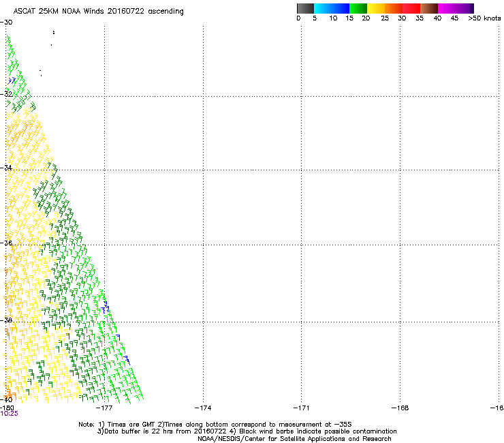Click the -32 latitude axis label
504x443 pixels.
(6, 94)
